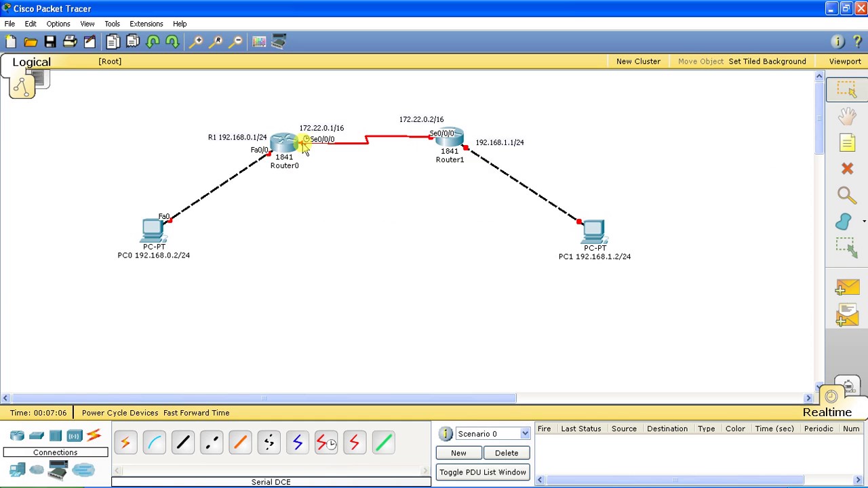Select the orange Fiber cable
Viewport: 868px width, 488px height.
tap(240, 443)
